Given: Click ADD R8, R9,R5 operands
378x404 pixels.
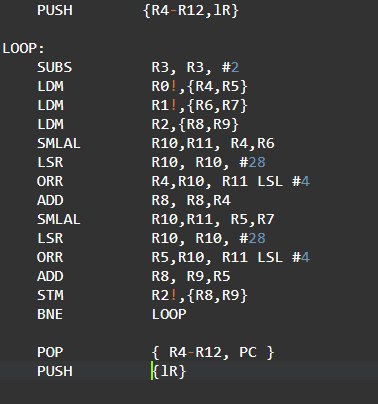Looking at the screenshot, I should (191, 277).
